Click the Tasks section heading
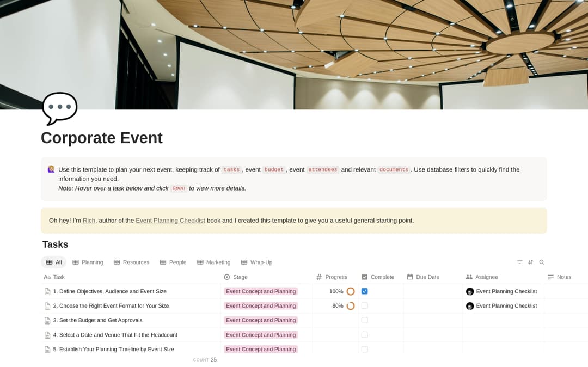Viewport: 588px width, 367px height. tap(55, 244)
